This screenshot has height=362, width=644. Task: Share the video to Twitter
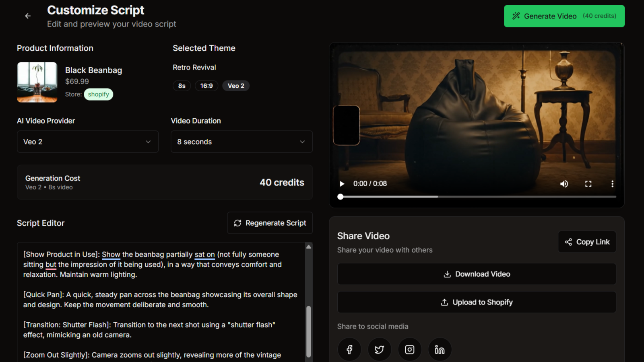click(x=379, y=350)
